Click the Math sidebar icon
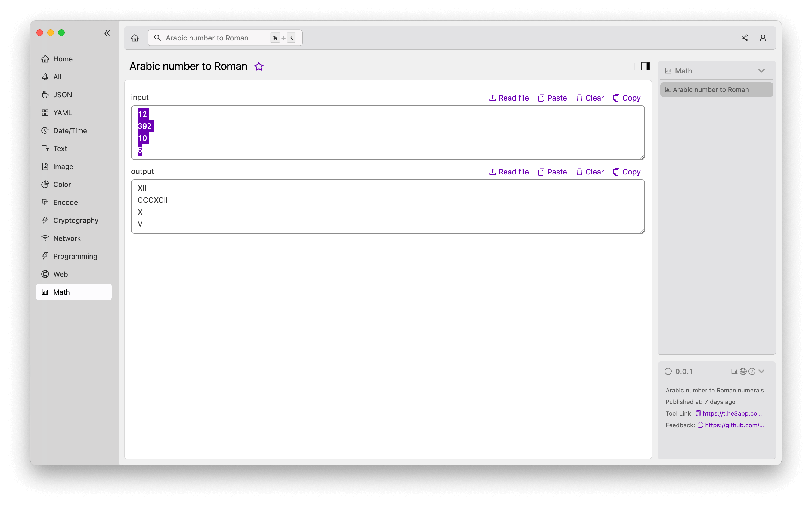Screen dimensions: 812x505 [x=45, y=291]
